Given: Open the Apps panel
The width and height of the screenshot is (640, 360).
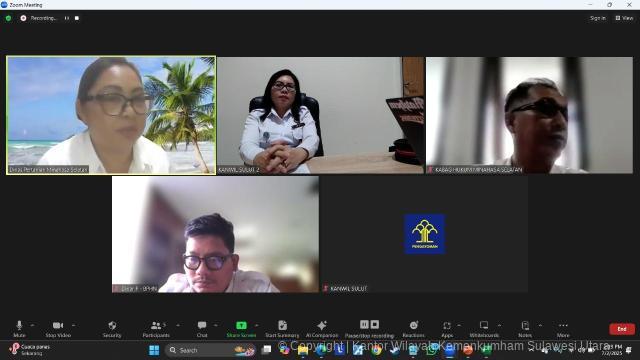Looking at the screenshot, I should 447,329.
